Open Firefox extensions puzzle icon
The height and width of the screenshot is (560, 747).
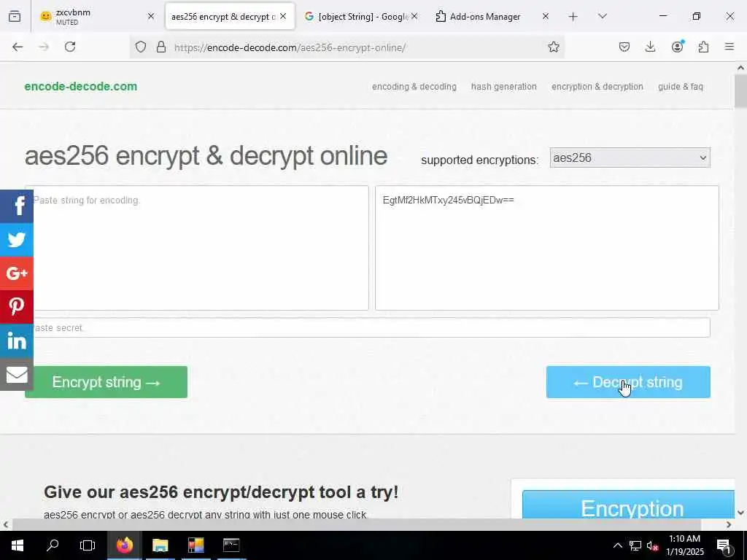tap(703, 47)
